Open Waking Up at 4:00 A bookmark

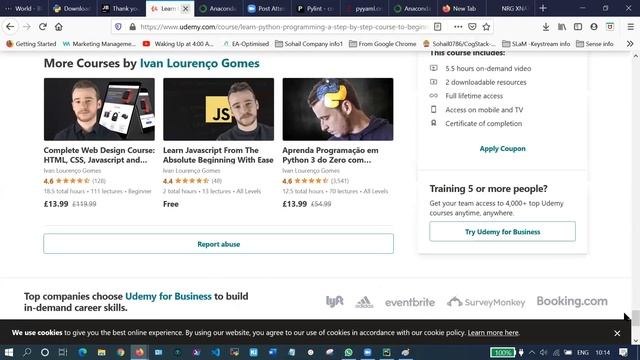click(x=178, y=44)
